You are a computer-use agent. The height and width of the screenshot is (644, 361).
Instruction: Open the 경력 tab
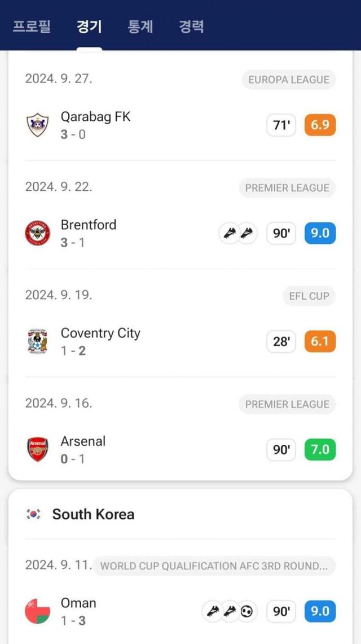pos(191,27)
